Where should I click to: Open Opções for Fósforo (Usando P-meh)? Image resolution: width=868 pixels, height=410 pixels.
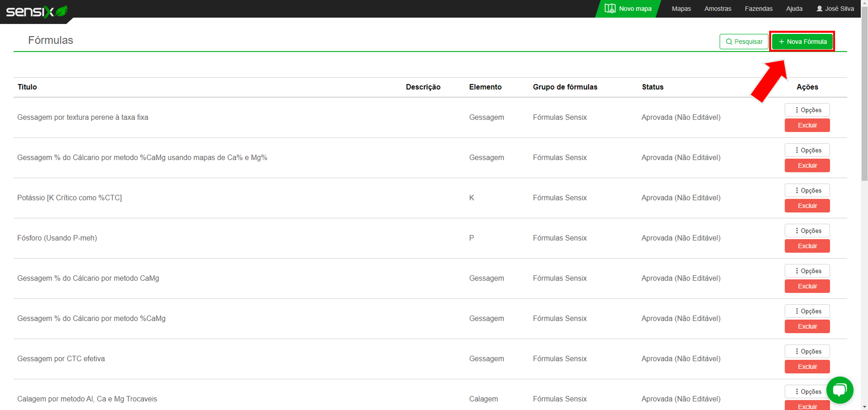pos(807,230)
